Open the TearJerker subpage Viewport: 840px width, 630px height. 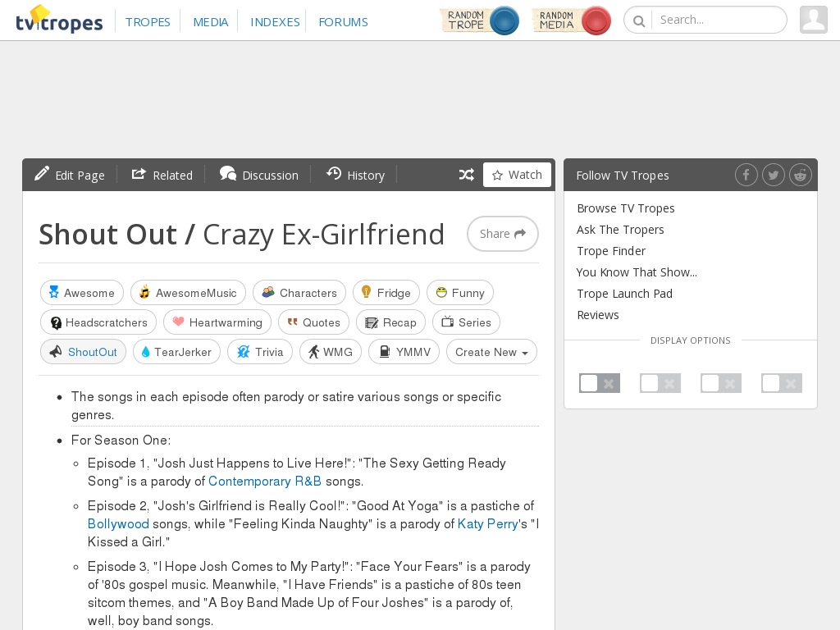coord(177,351)
